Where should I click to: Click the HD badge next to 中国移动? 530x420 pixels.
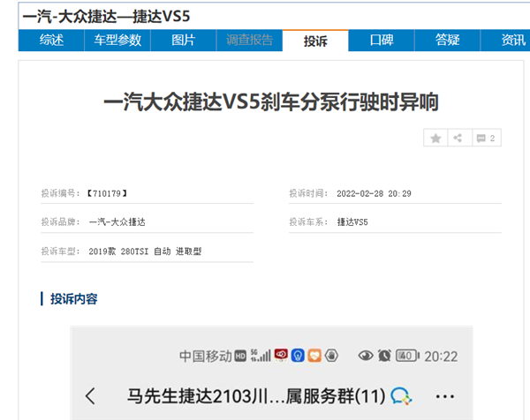[x=240, y=356]
